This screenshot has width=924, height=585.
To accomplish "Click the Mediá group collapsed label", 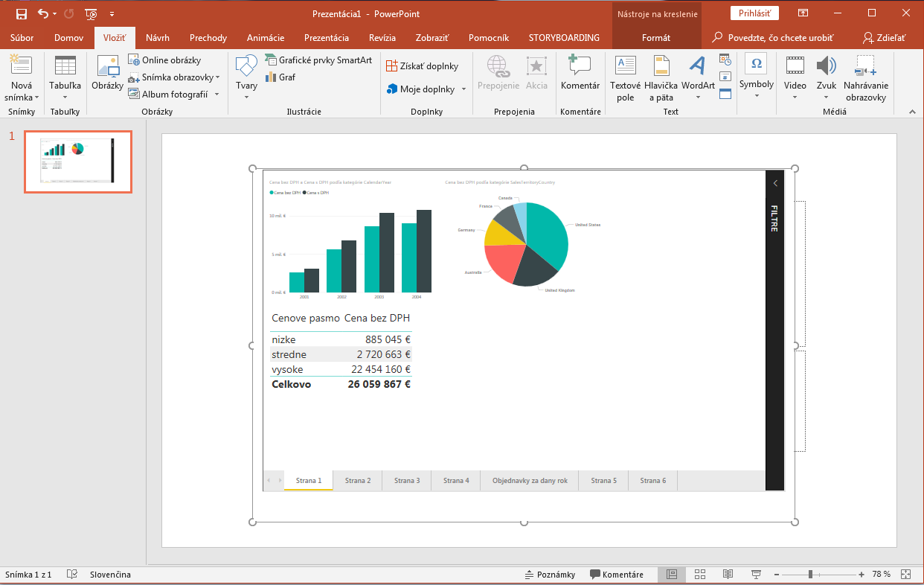I will coord(833,112).
